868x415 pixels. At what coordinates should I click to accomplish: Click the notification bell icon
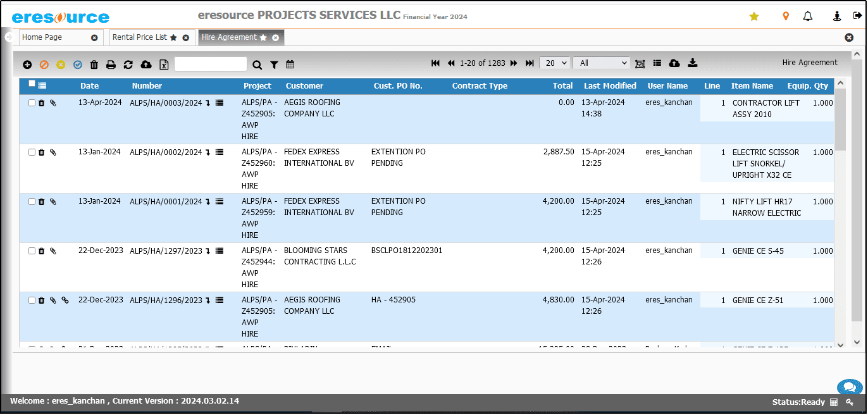[x=808, y=16]
